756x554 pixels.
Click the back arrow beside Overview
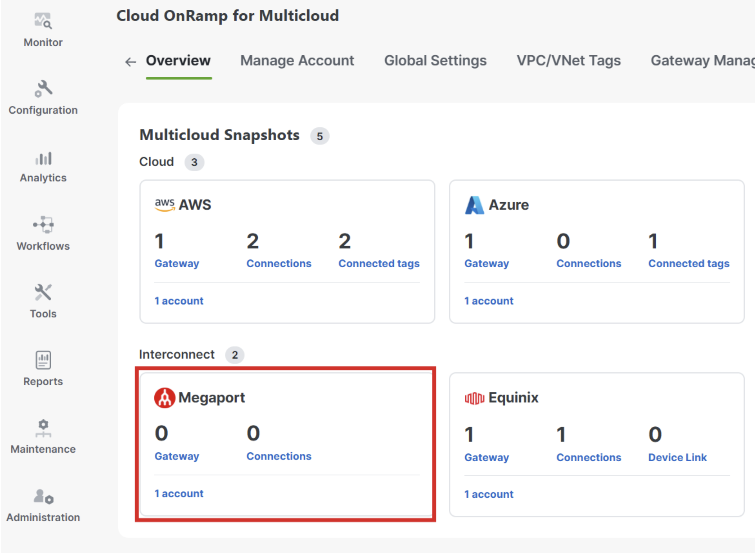click(131, 62)
